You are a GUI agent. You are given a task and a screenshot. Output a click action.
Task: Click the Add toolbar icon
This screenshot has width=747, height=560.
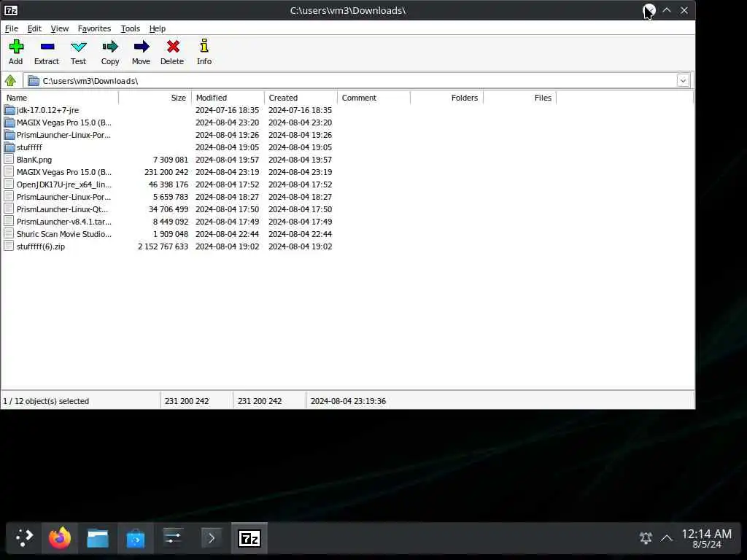16,47
